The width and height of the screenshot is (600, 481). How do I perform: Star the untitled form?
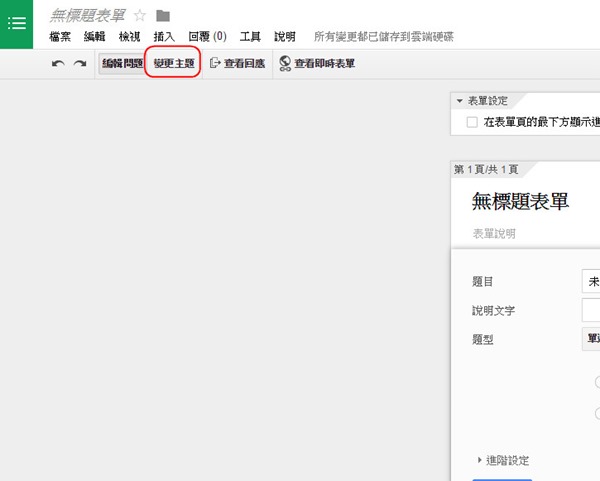tap(140, 16)
